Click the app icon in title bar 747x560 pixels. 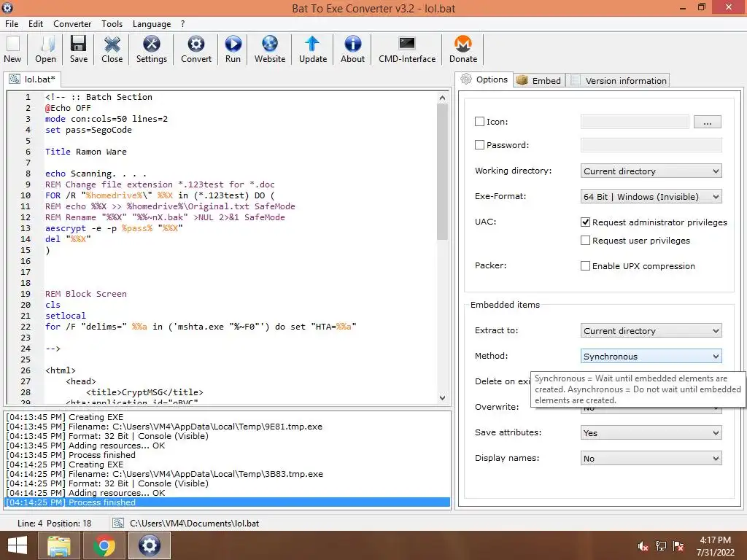click(x=7, y=7)
